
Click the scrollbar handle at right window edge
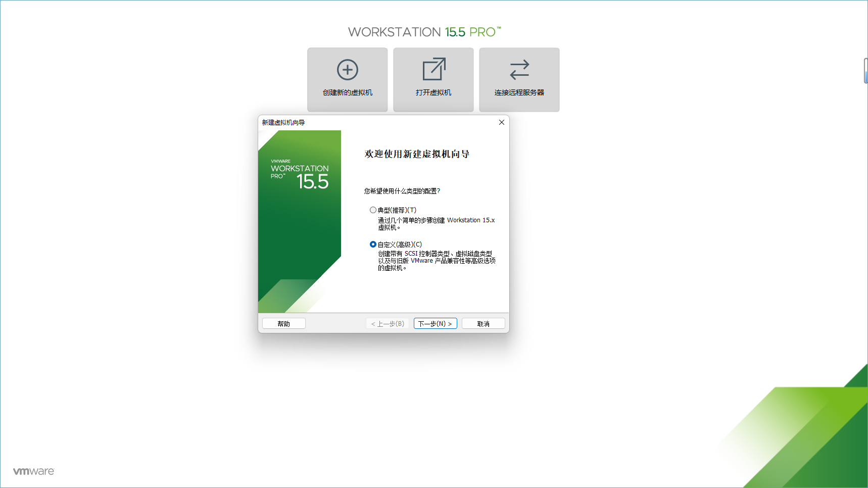coord(865,71)
